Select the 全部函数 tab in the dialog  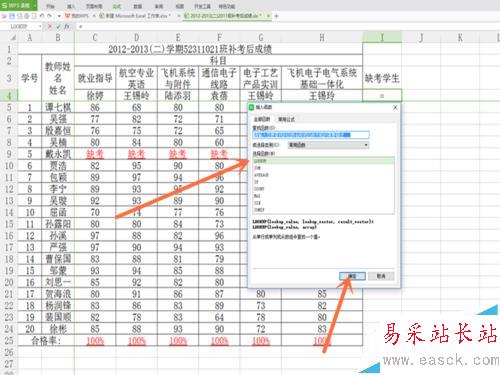pyautogui.click(x=262, y=119)
